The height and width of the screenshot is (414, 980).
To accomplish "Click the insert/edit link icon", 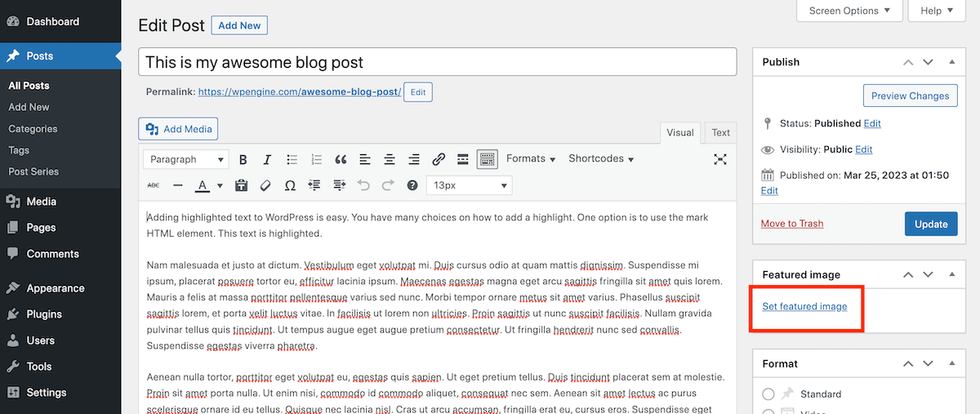I will [x=439, y=159].
